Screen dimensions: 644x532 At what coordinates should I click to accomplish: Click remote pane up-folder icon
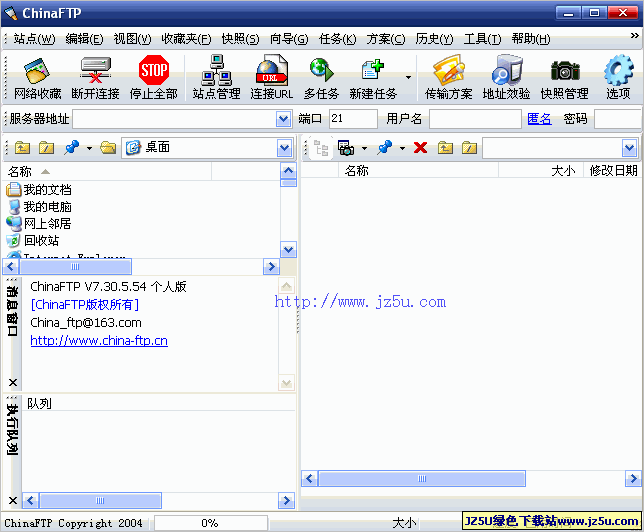(x=445, y=147)
